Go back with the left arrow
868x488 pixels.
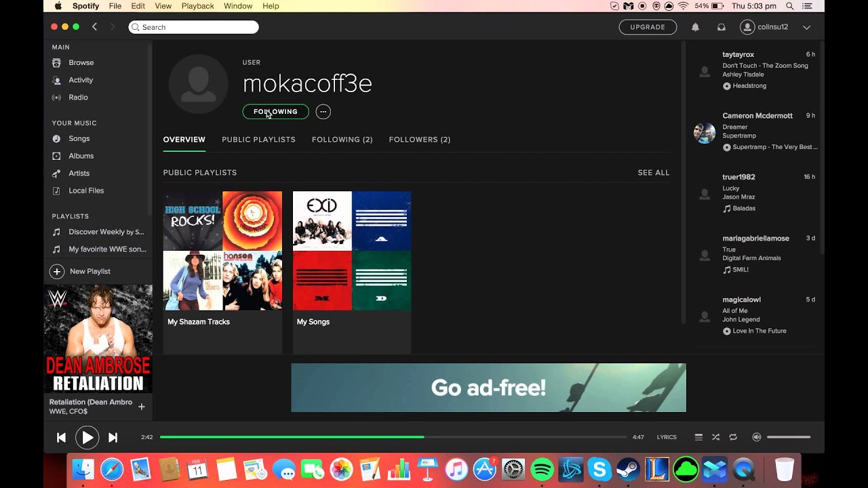(94, 27)
